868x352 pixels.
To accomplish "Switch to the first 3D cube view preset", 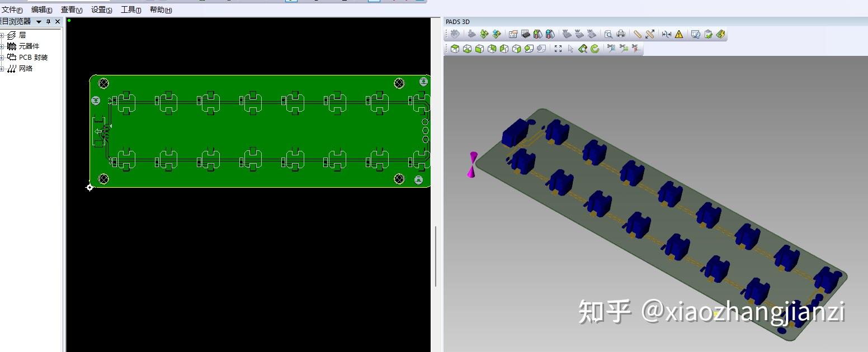I will (x=455, y=49).
